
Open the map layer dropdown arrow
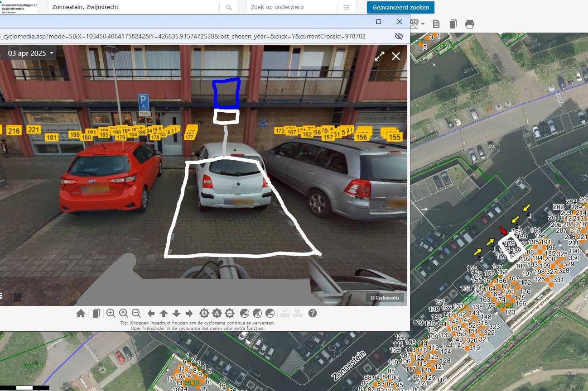[423, 24]
